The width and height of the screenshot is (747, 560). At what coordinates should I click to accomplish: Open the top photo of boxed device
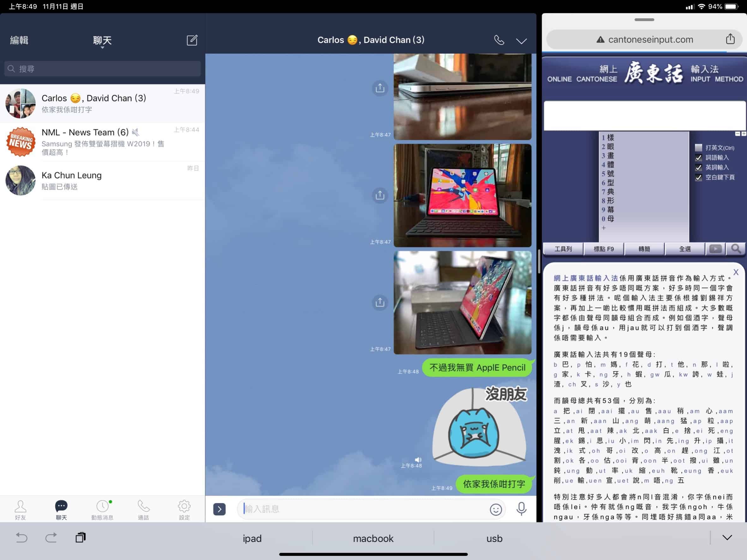[x=462, y=96]
